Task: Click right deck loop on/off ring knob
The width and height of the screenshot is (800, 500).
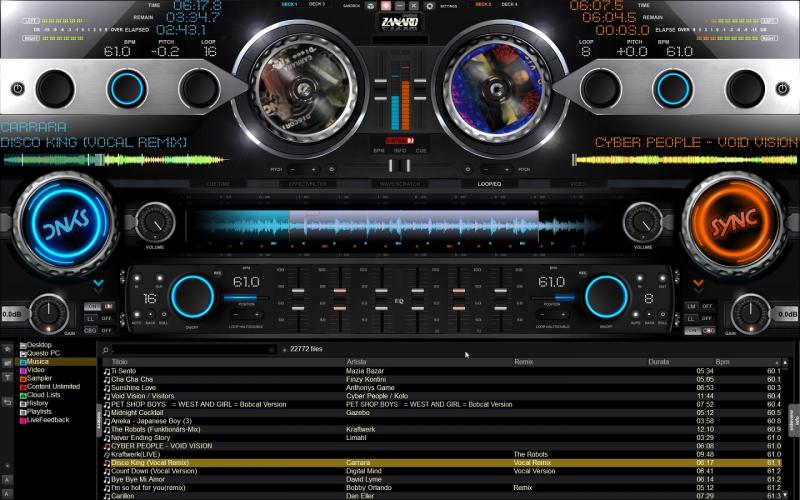Action: coord(607,296)
